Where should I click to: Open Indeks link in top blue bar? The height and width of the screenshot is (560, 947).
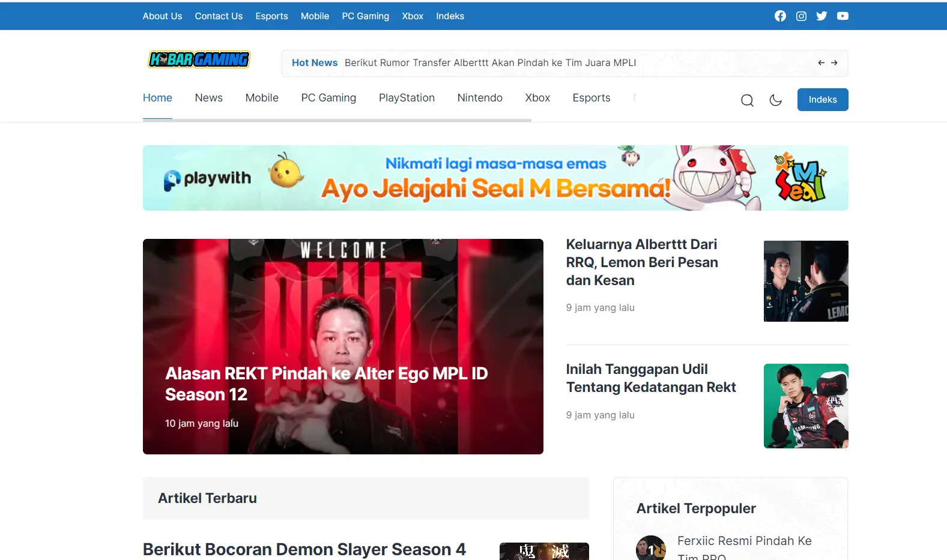(x=450, y=16)
